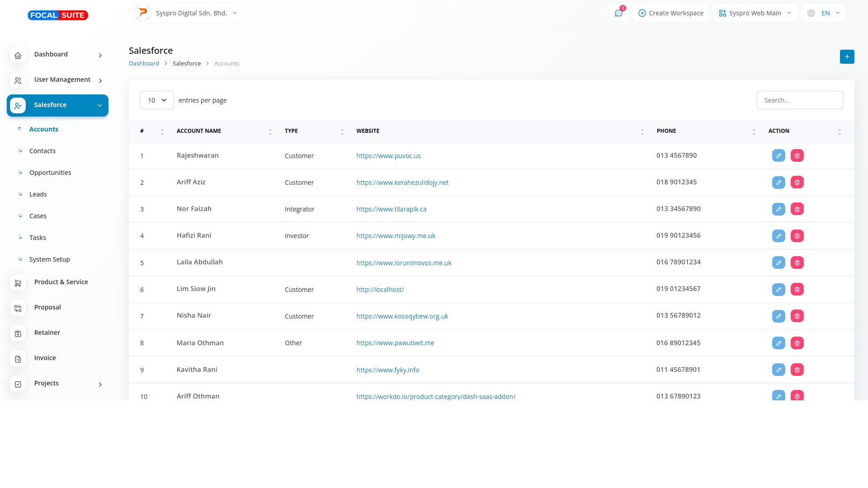Click the blue plus add account button
This screenshot has width=868, height=488.
[x=847, y=56]
